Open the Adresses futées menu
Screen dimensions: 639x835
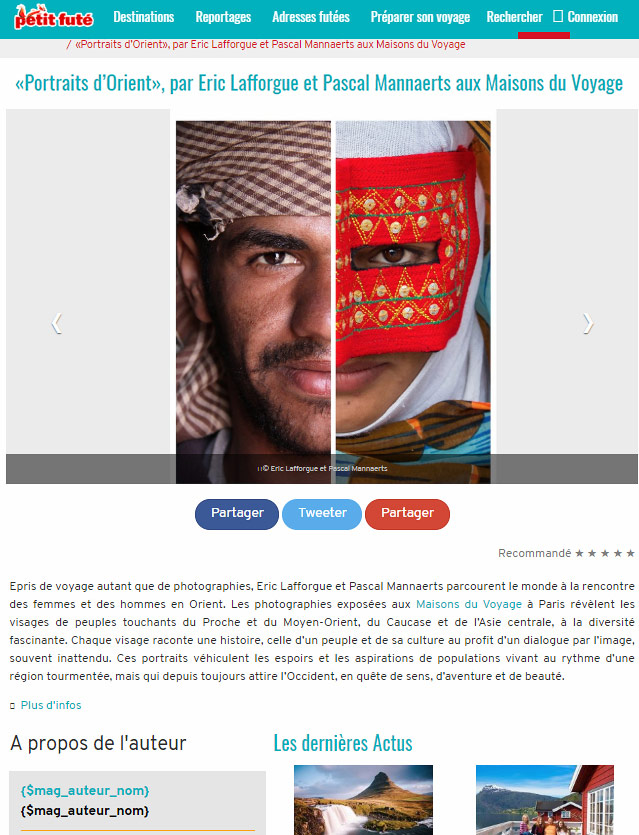311,17
